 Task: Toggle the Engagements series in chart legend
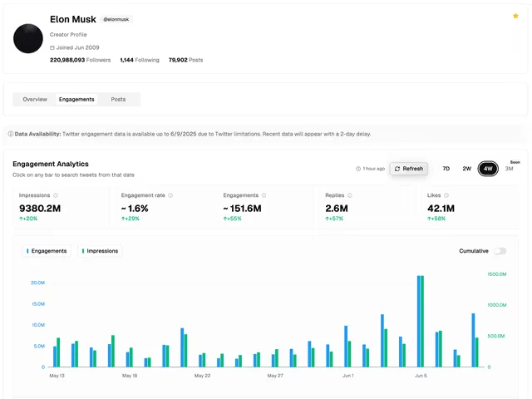[47, 251]
